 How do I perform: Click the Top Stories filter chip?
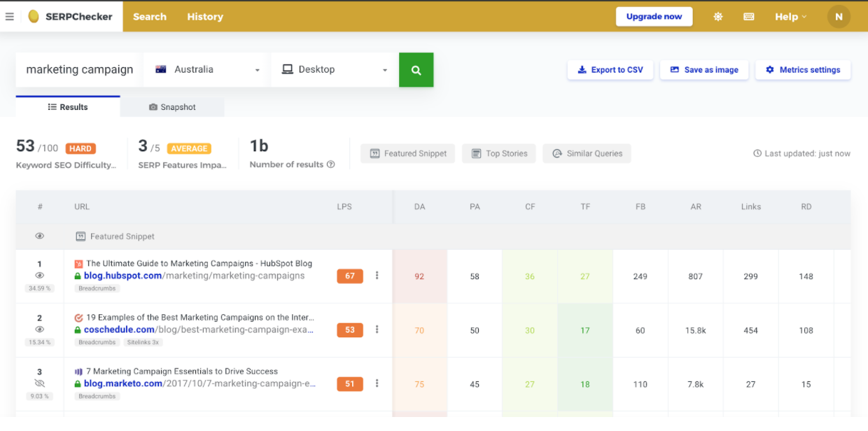click(x=499, y=154)
